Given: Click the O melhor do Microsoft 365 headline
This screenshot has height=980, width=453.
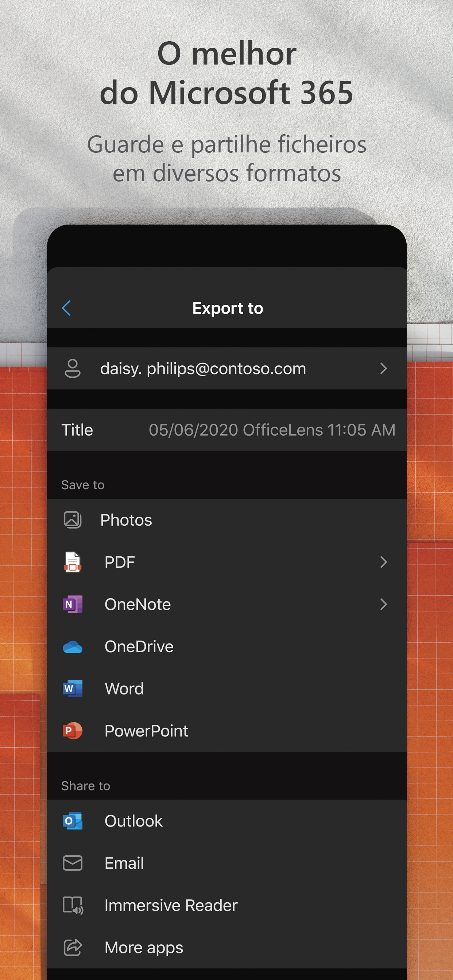Looking at the screenshot, I should [226, 73].
